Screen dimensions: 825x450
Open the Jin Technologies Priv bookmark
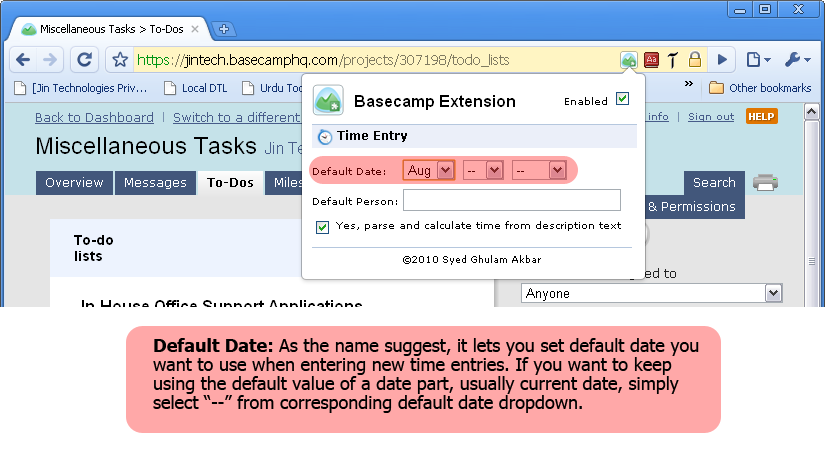click(x=81, y=88)
